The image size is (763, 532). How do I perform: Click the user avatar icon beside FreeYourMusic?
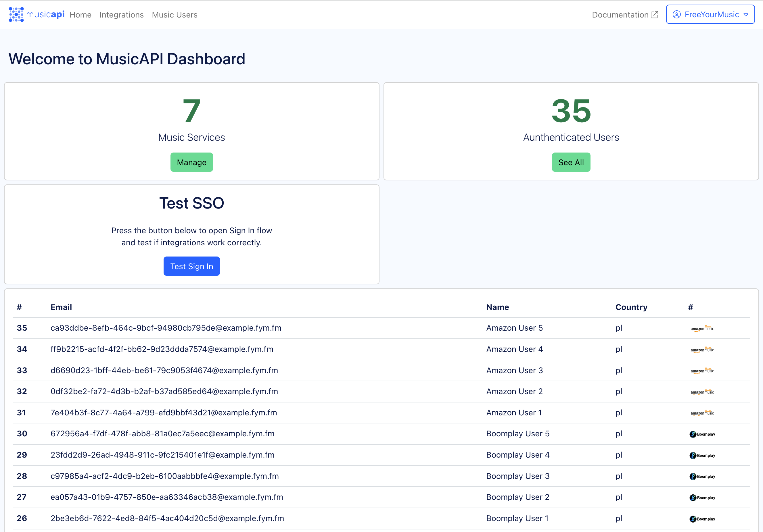coord(676,14)
